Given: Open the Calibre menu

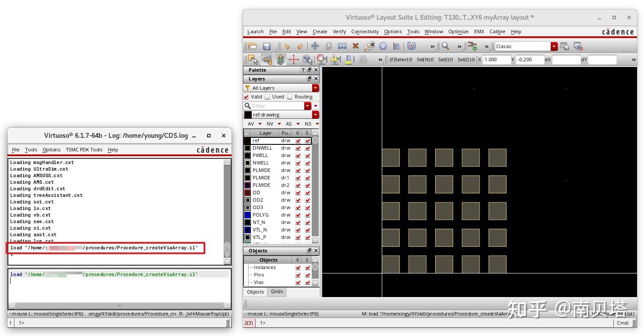Looking at the screenshot, I should pyautogui.click(x=497, y=31).
